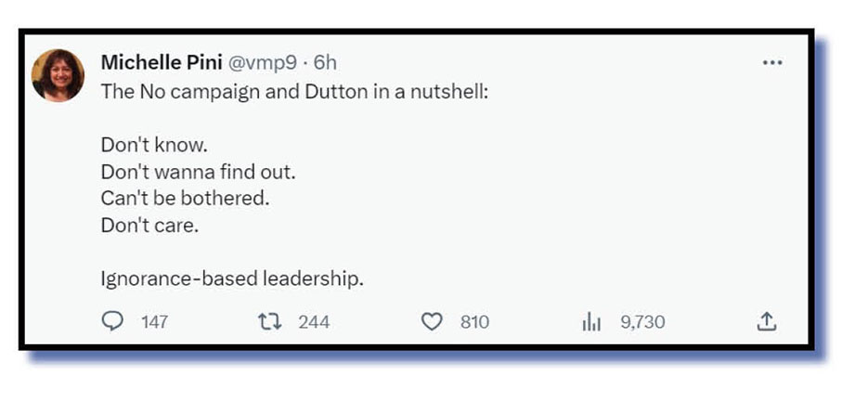Click the 147 replies count
The width and height of the screenshot is (868, 414).
click(x=154, y=322)
